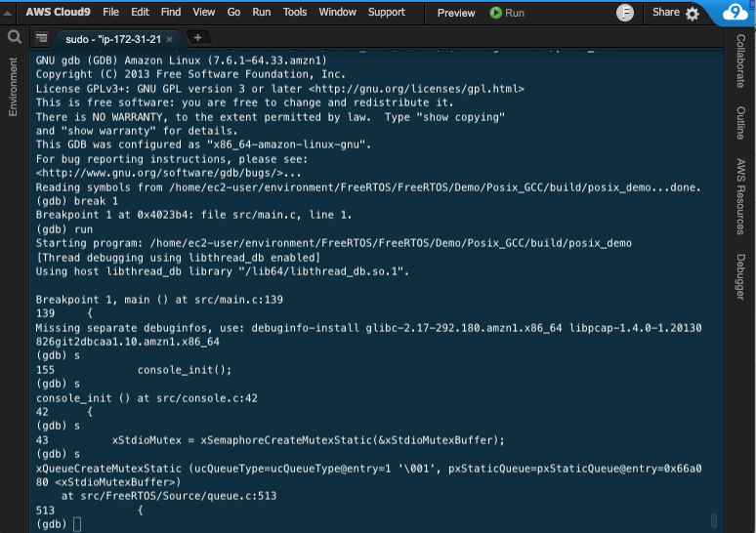The width and height of the screenshot is (756, 533).
Task: Click the 'Missing separate debuginfos' line
Action: pyautogui.click(x=369, y=335)
